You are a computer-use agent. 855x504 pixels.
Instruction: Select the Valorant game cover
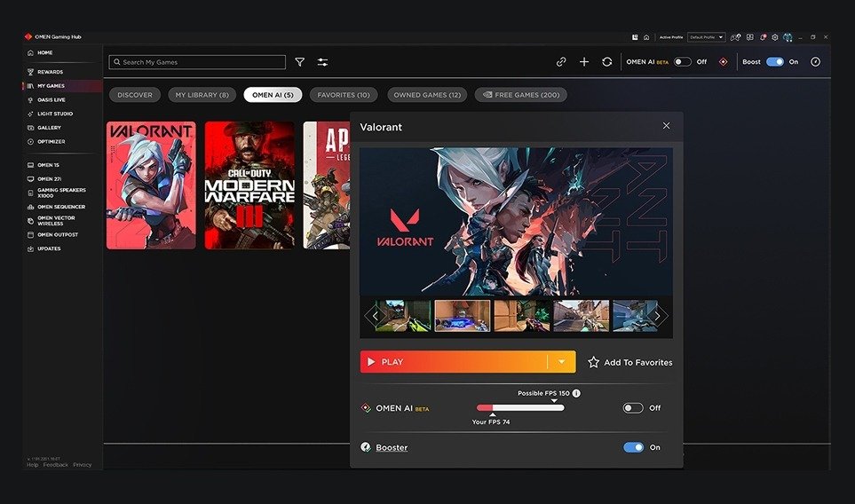click(151, 185)
